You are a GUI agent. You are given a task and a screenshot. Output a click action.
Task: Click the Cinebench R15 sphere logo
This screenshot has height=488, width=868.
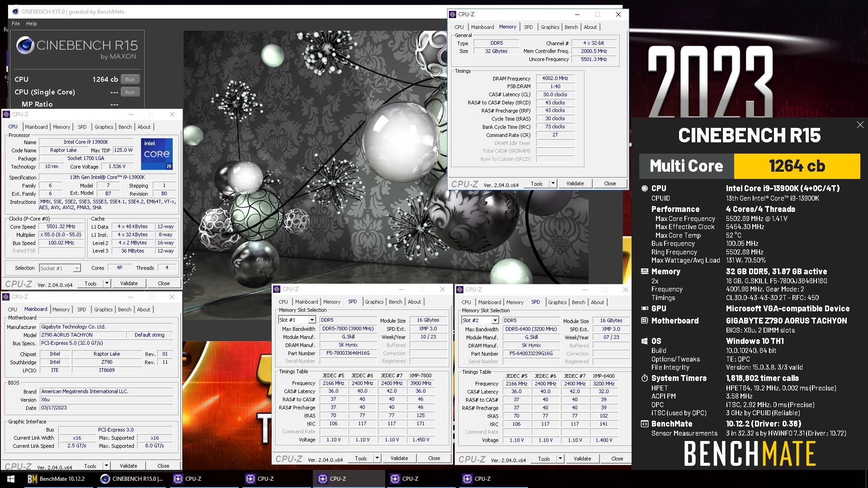tap(25, 45)
